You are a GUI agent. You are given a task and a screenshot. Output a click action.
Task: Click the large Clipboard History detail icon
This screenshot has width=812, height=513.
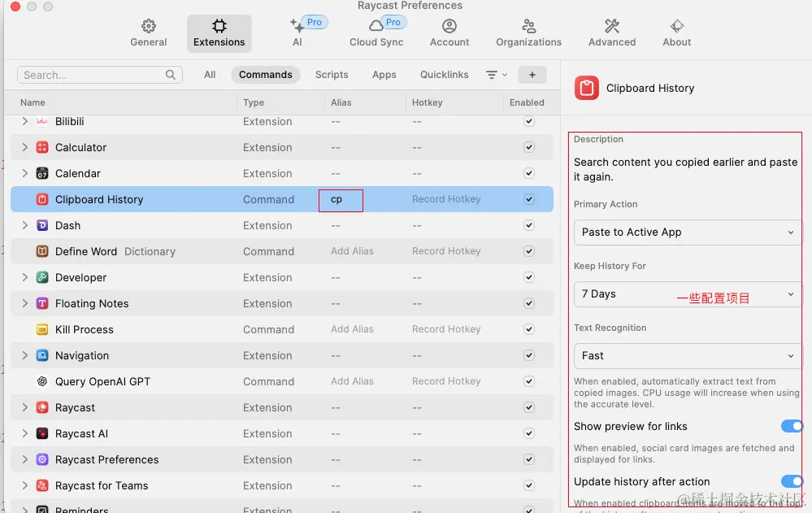587,88
